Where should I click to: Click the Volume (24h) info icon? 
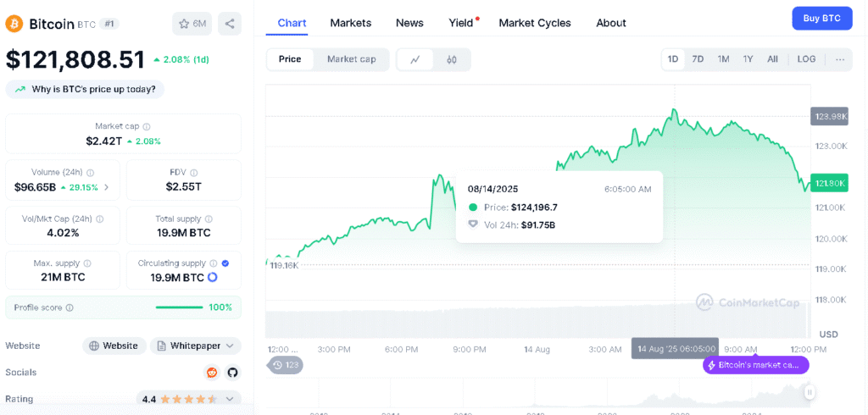pos(90,173)
